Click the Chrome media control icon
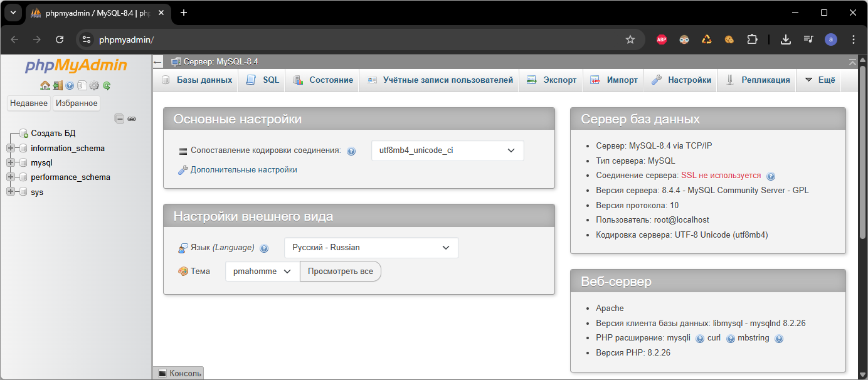Viewport: 868px width, 380px height. coord(808,40)
